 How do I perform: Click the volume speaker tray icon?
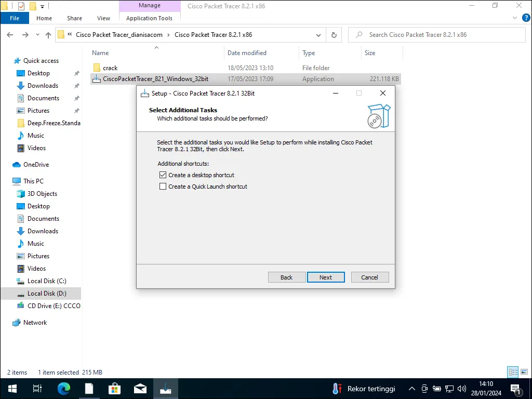pos(462,389)
